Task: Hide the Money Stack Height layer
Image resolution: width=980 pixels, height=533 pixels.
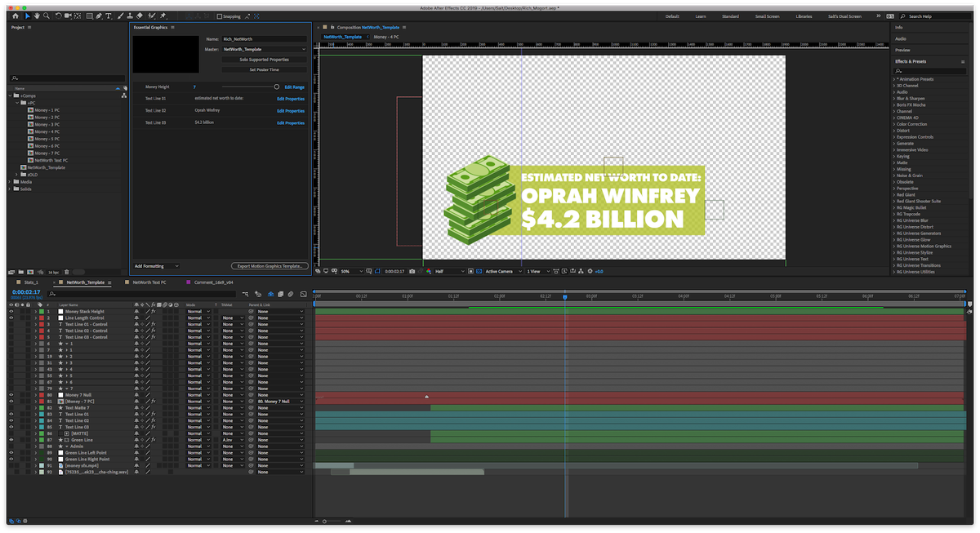Action: [11, 312]
